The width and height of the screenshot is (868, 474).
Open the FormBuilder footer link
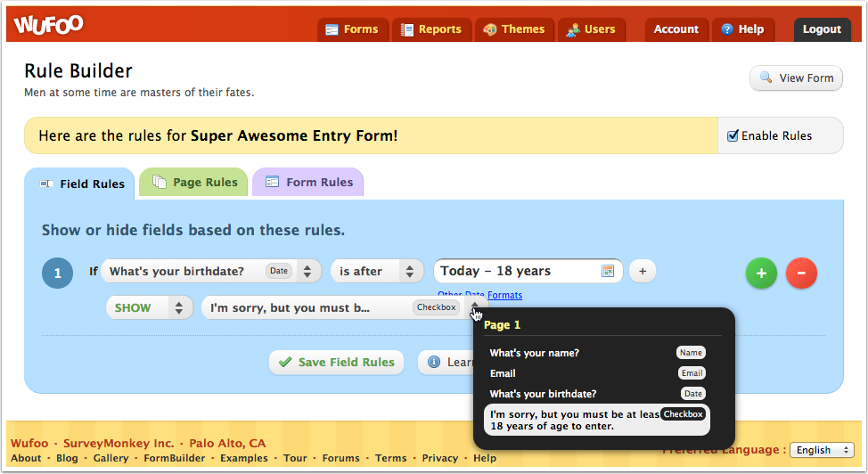(175, 458)
